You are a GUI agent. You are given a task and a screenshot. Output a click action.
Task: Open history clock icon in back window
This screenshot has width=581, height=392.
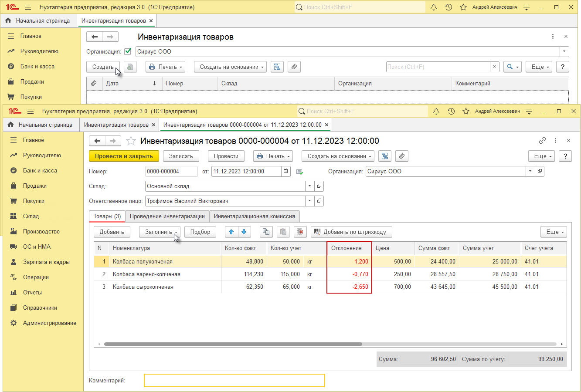[448, 7]
